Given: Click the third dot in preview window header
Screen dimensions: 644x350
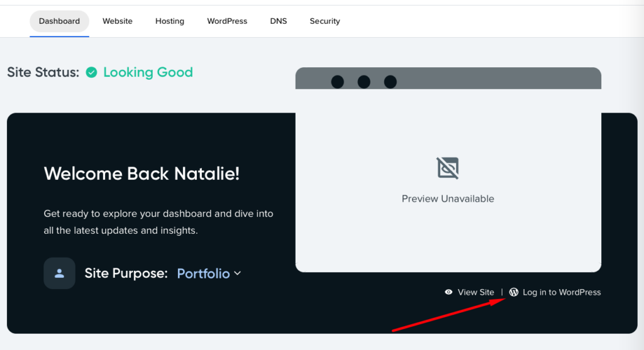Looking at the screenshot, I should [x=390, y=82].
